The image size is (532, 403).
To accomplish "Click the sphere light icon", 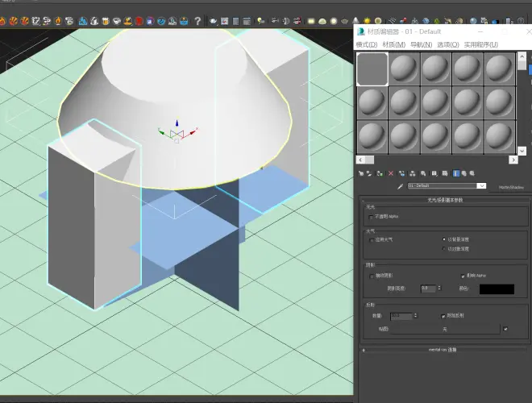I will tap(334, 21).
